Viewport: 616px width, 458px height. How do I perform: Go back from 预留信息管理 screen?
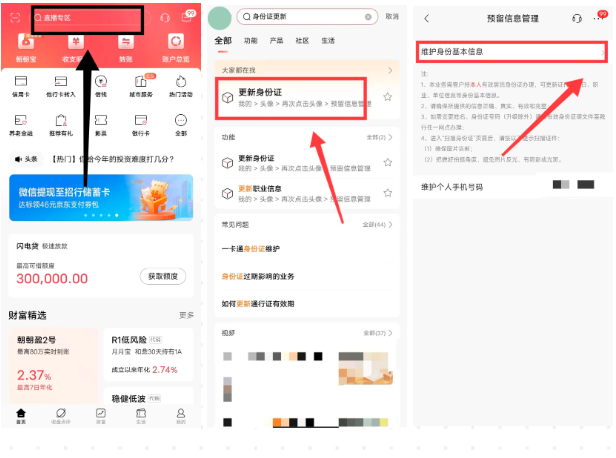[427, 18]
